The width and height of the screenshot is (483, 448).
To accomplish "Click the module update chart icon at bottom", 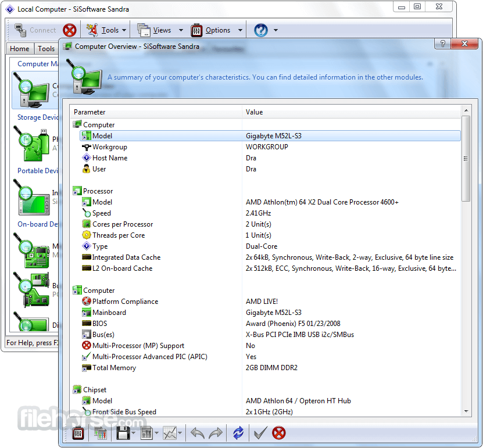I will (x=101, y=433).
